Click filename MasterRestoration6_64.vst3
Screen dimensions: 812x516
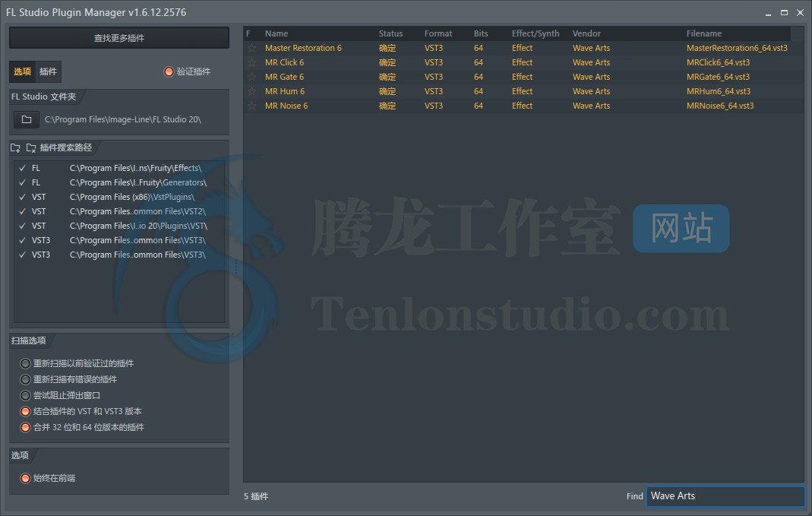(x=737, y=48)
